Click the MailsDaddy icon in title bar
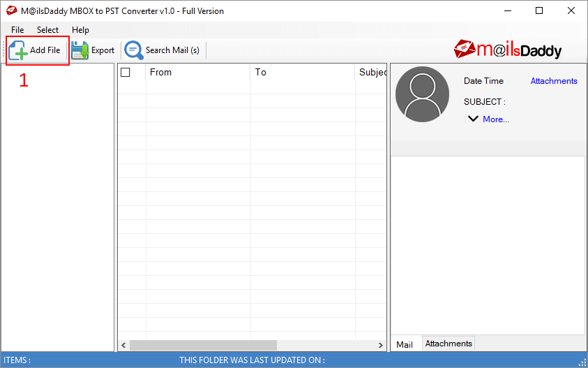The width and height of the screenshot is (588, 368). point(12,11)
